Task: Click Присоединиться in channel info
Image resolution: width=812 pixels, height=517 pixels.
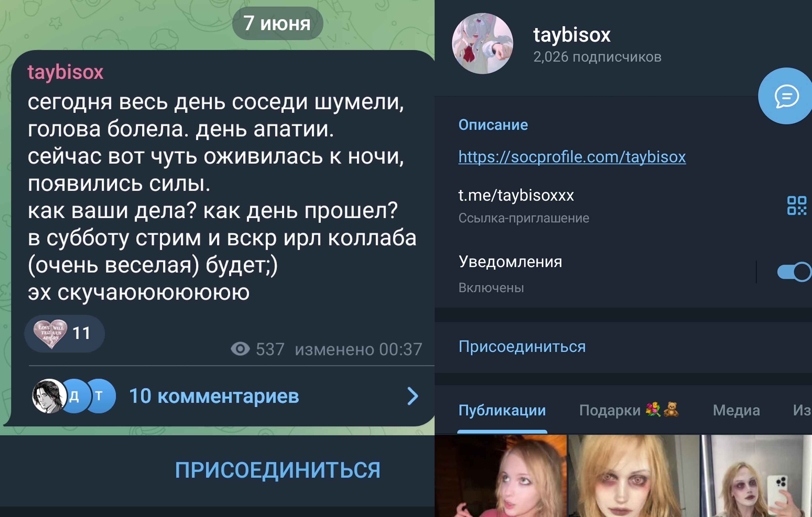Action: tap(522, 347)
